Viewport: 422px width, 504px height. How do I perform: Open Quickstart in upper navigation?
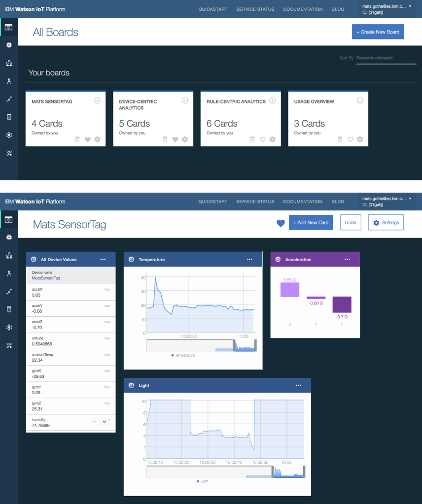coord(212,9)
